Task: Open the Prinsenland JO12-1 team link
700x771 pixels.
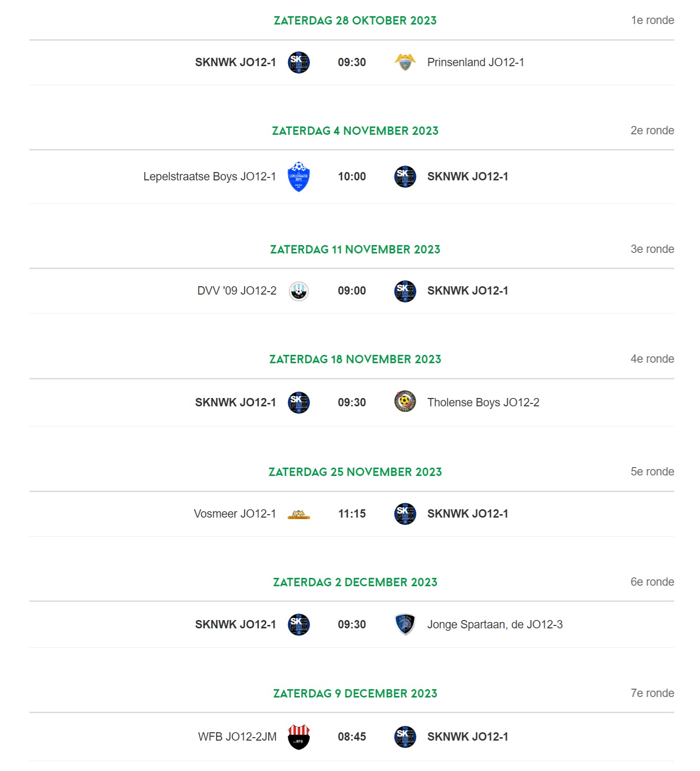Action: pos(475,62)
